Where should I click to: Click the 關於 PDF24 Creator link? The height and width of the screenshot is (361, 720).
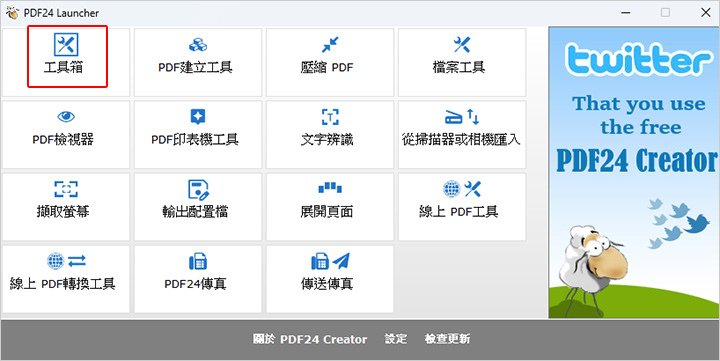tap(310, 339)
